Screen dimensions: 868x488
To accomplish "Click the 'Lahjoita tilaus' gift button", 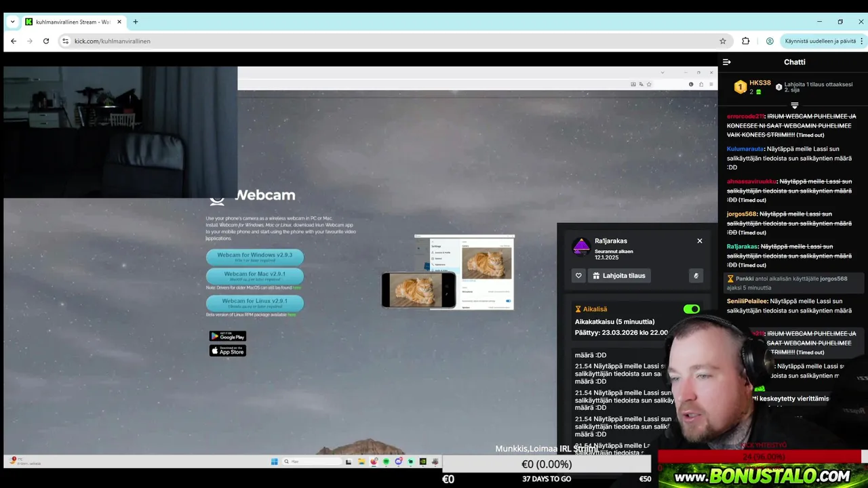I will click(618, 276).
